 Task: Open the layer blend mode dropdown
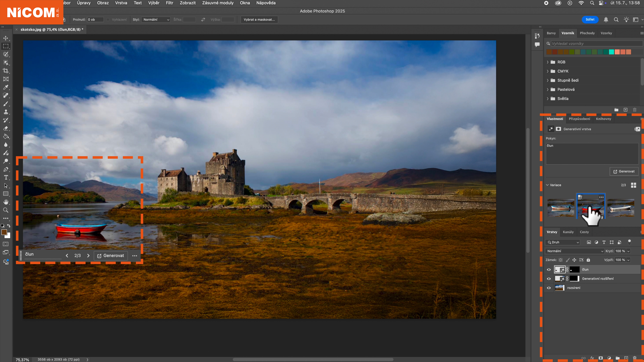[x=575, y=251]
